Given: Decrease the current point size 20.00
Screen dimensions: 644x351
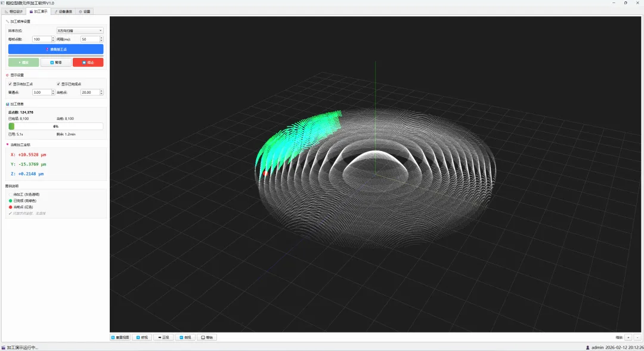Looking at the screenshot, I should point(101,94).
